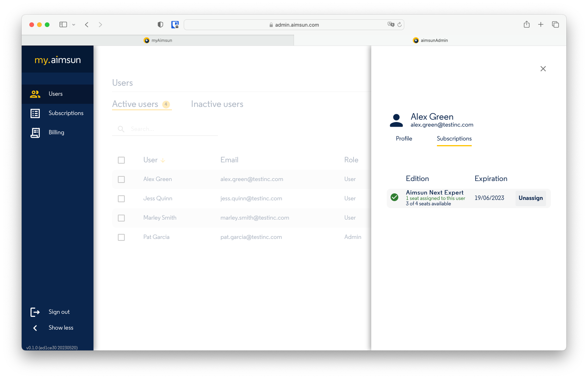Open the Users section icon in sidebar
Screen dimensions: 588x379
pos(35,94)
